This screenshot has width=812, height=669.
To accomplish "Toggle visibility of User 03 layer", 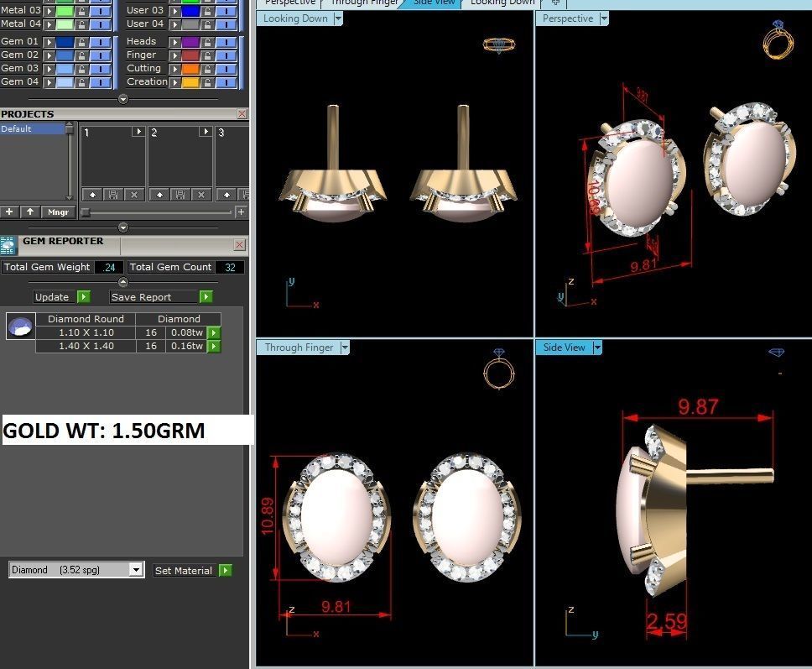I will pos(226,10).
